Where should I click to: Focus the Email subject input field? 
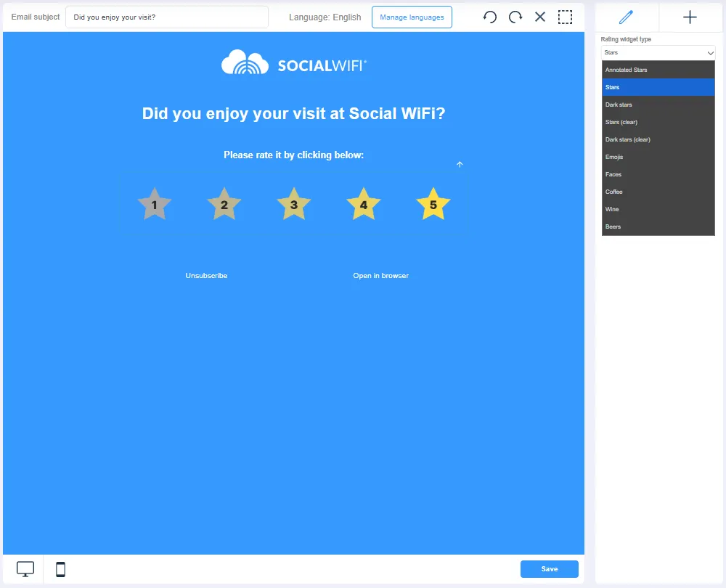point(167,17)
